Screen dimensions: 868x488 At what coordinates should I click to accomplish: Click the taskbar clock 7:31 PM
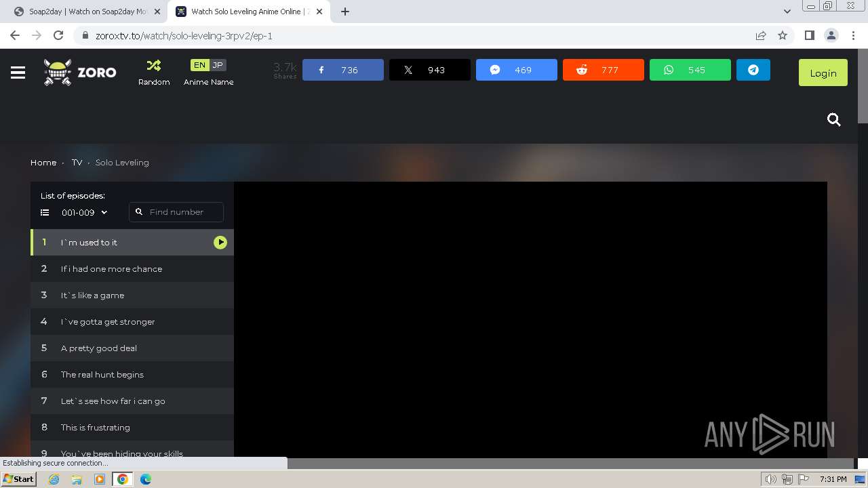coord(833,479)
